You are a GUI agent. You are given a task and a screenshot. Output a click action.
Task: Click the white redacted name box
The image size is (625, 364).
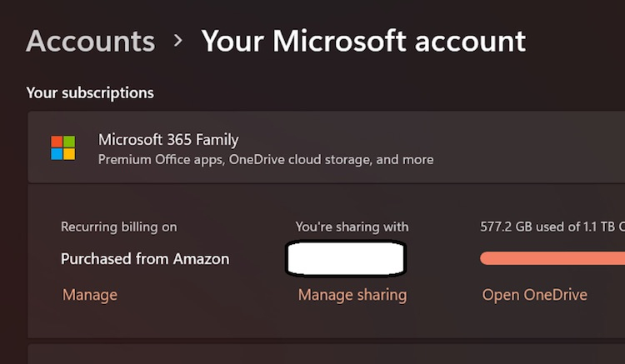[x=345, y=258]
